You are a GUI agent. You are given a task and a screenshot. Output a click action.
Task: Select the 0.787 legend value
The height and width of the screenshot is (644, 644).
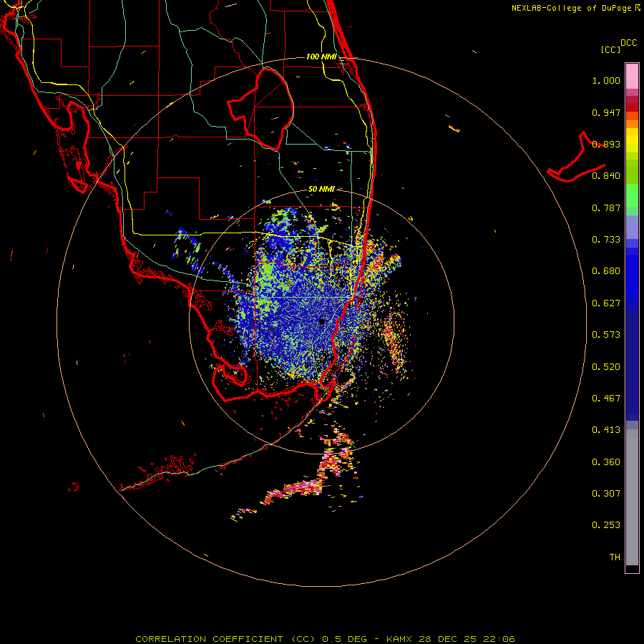[x=606, y=208]
